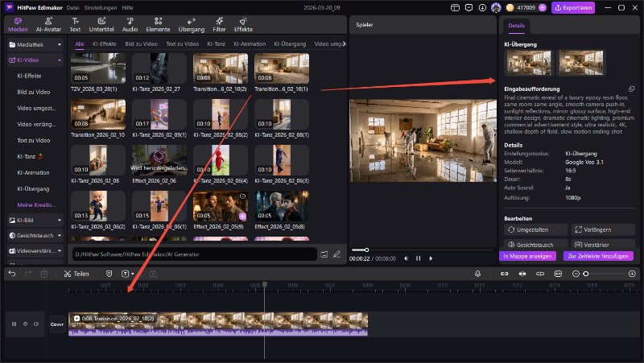Select the T2V_2026_03_20(1) thumbnail
Screen dimensions: 644x363
coord(98,68)
